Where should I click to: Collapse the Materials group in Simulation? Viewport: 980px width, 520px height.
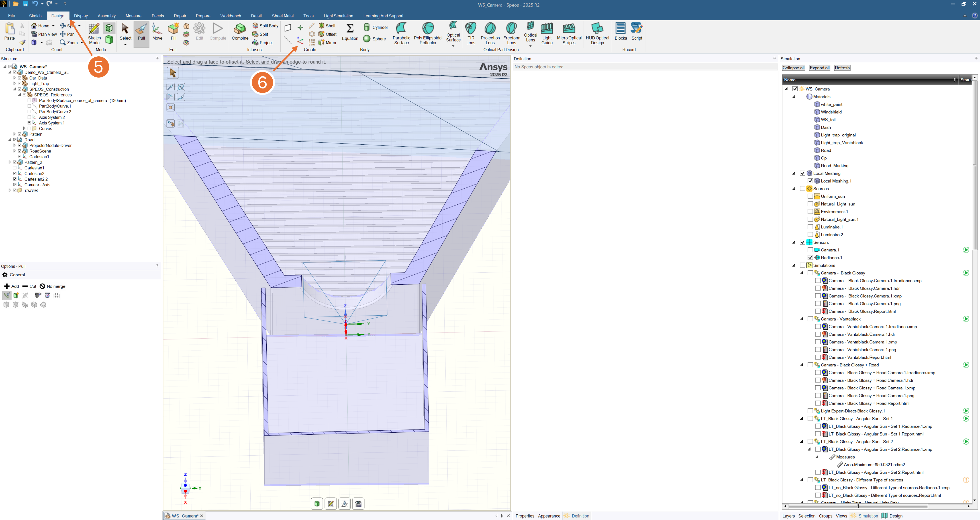(x=794, y=97)
